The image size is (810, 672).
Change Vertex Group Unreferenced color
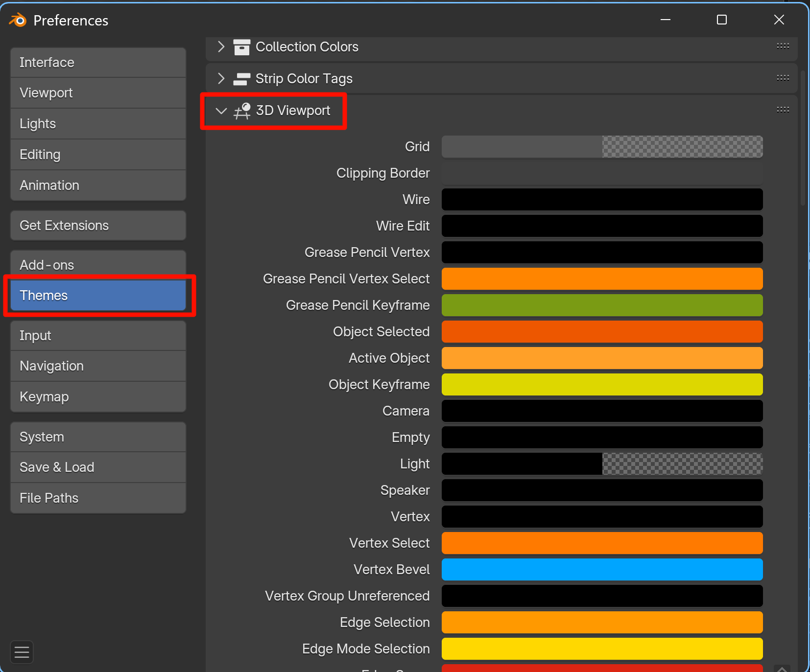coord(602,596)
